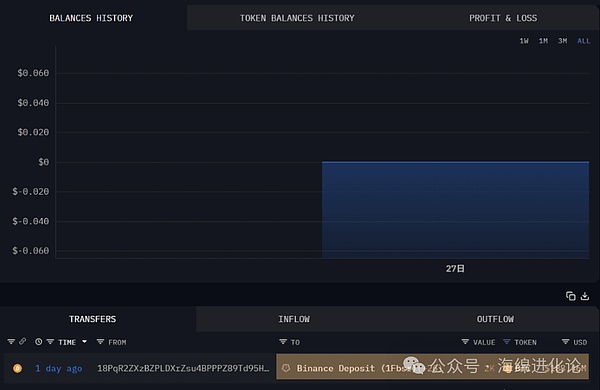
Task: Open the Binance Deposit recipient entity
Action: pyautogui.click(x=350, y=368)
